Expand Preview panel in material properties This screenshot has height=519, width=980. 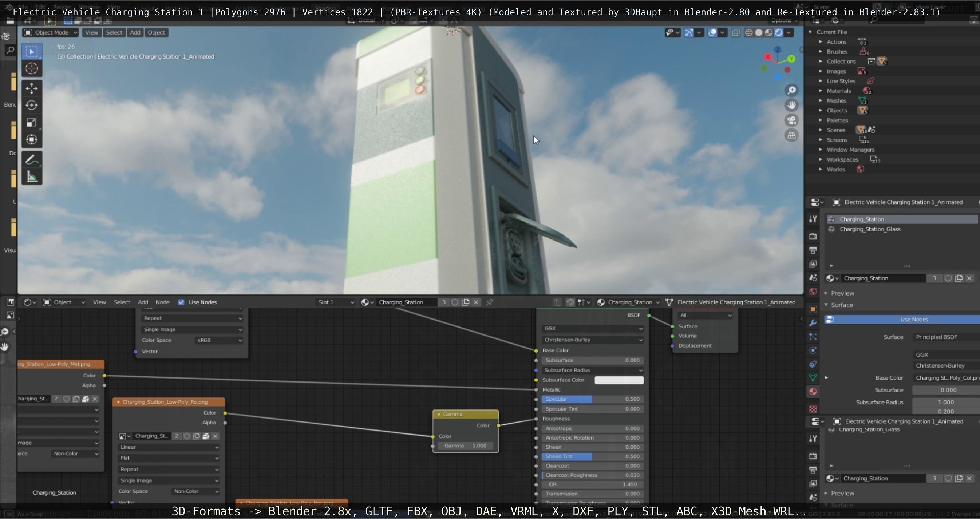(826, 293)
